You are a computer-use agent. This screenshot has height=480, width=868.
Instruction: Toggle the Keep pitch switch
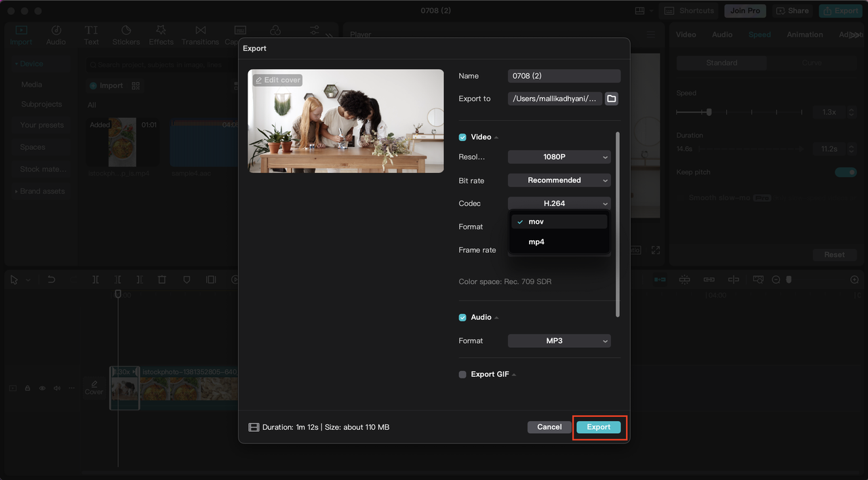coord(846,172)
